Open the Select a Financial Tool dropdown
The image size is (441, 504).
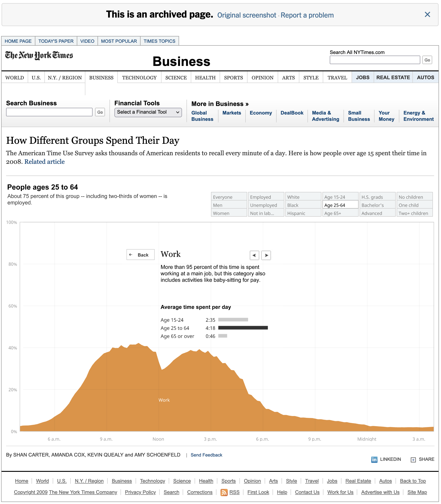click(x=148, y=112)
